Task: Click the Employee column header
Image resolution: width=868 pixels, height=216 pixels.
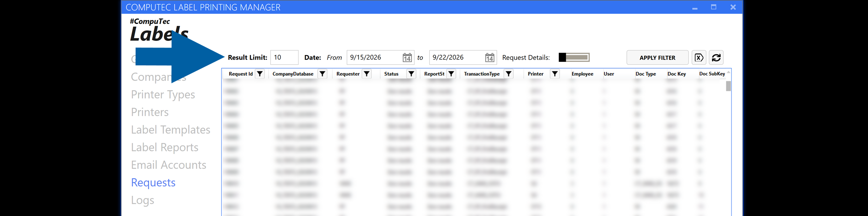Action: (583, 74)
